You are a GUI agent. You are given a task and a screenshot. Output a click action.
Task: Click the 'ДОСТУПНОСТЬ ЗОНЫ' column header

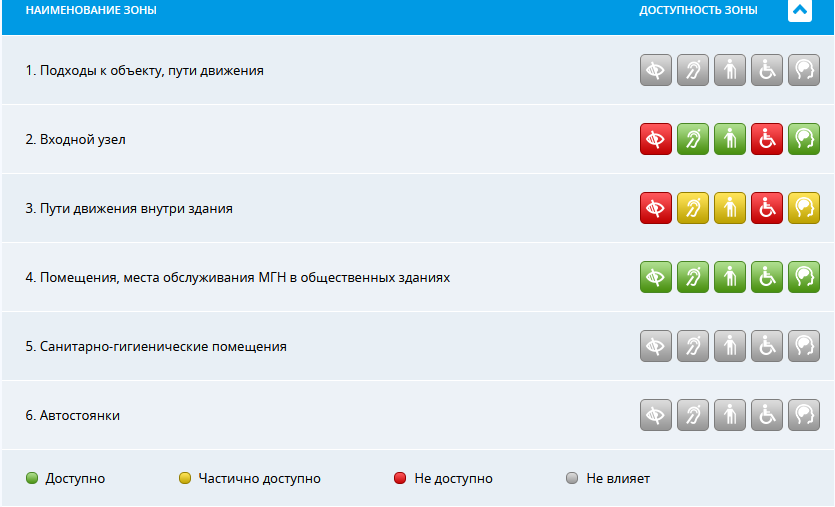tap(698, 10)
